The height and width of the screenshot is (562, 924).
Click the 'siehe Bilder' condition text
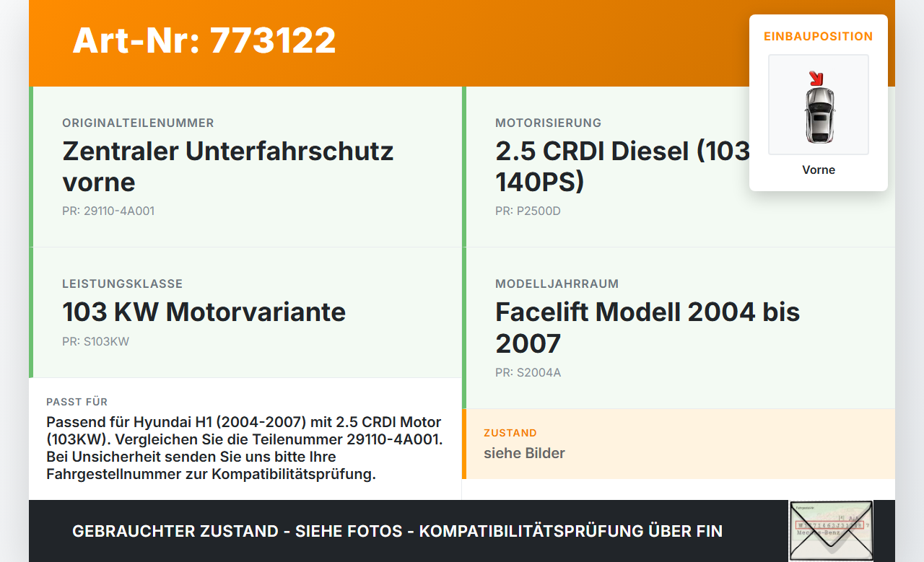pos(524,453)
